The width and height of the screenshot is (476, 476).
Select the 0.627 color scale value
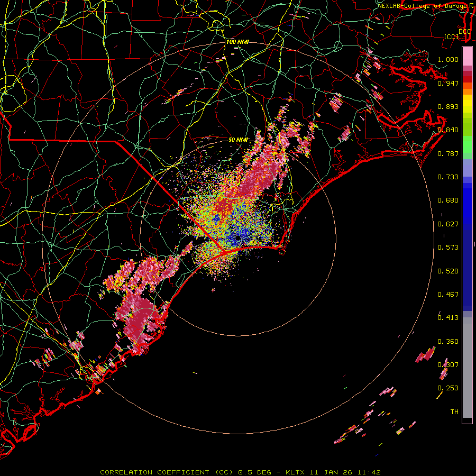448,224
